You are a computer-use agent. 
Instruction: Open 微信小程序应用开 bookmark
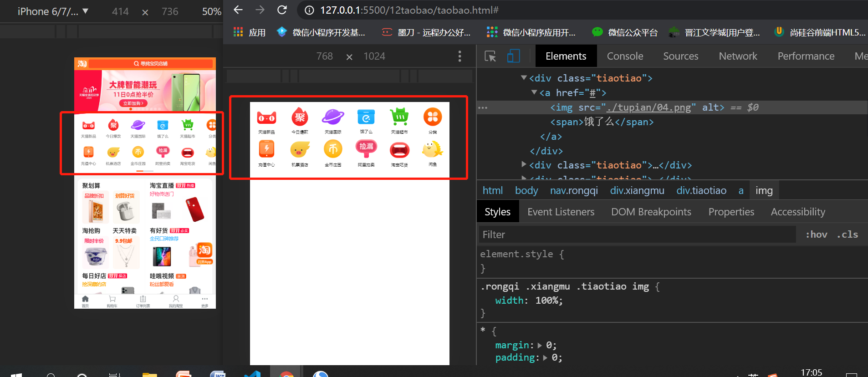531,32
